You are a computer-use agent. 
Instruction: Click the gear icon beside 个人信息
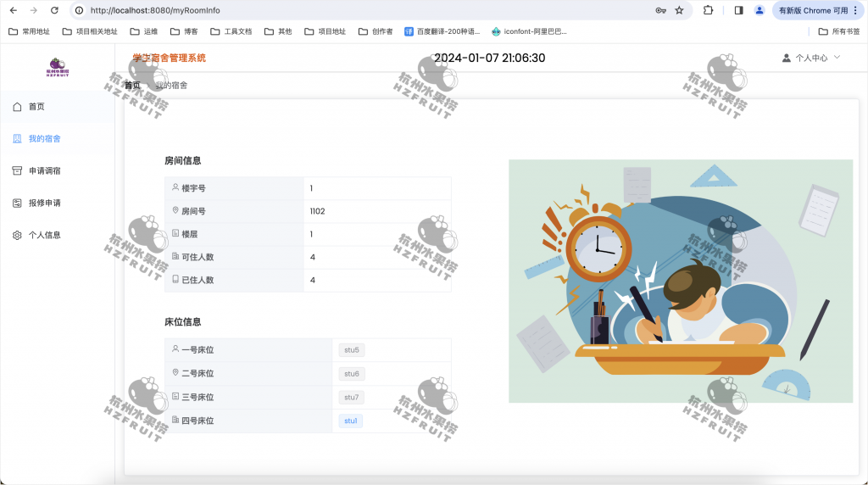coord(17,236)
